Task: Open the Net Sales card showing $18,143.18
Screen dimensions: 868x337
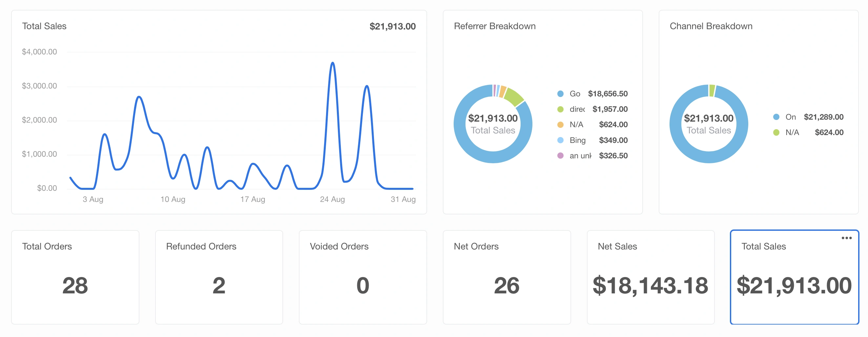Action: click(651, 277)
